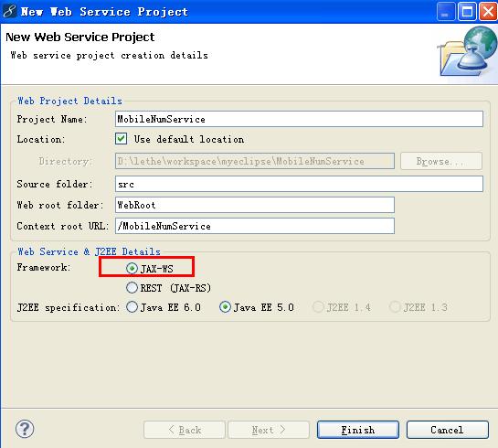Click the disabled Browse button
The width and height of the screenshot is (498, 448).
coord(441,161)
